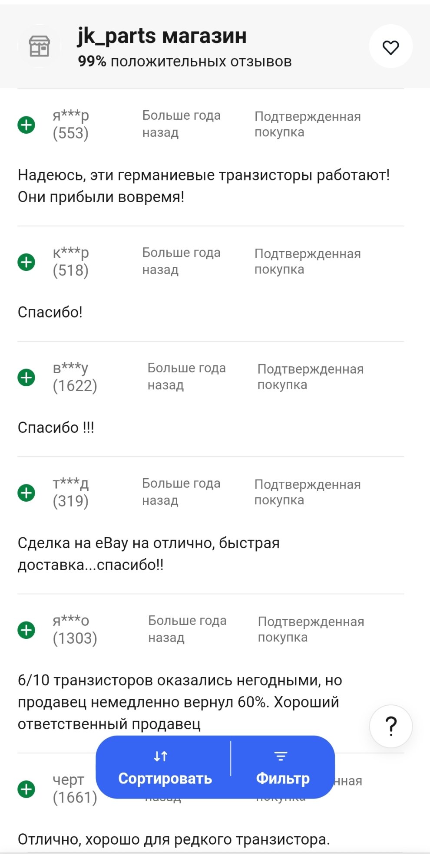
Task: Tap green plus icon beside черт (1661)
Action: [26, 789]
